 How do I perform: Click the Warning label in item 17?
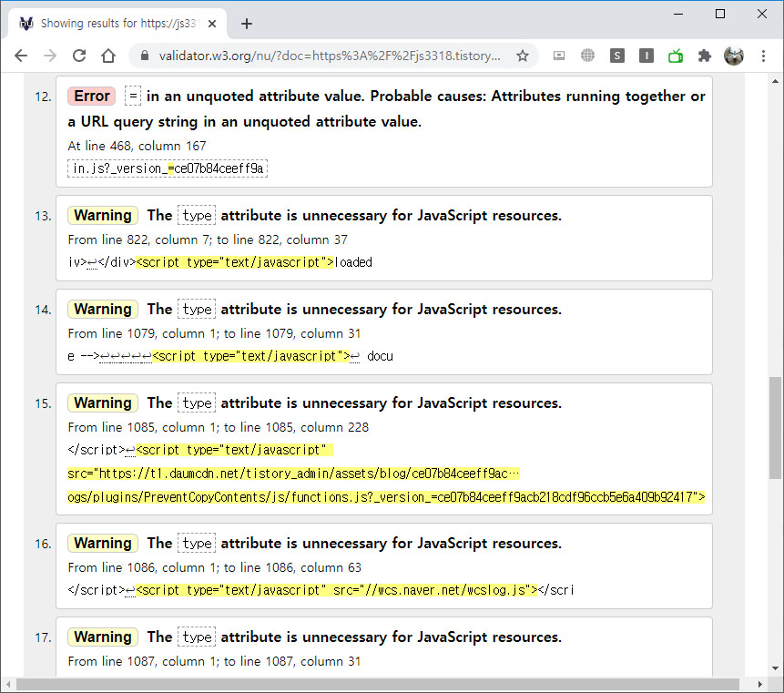point(103,637)
